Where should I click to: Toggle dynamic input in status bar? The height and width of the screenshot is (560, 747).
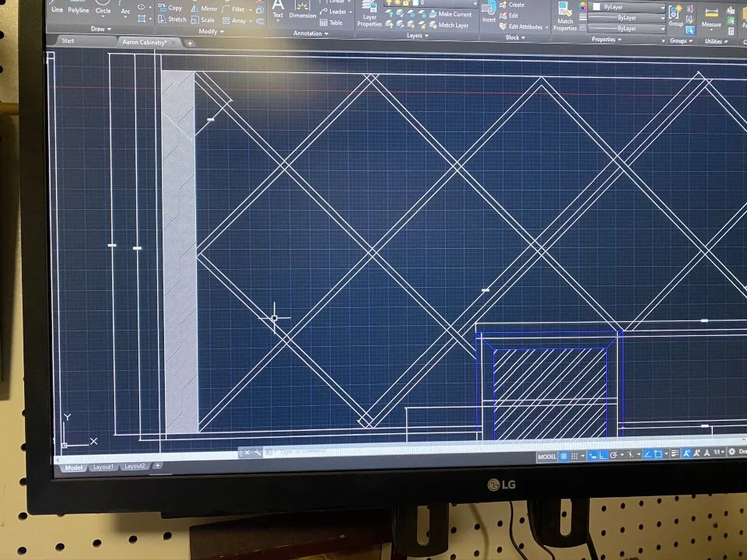(x=593, y=456)
